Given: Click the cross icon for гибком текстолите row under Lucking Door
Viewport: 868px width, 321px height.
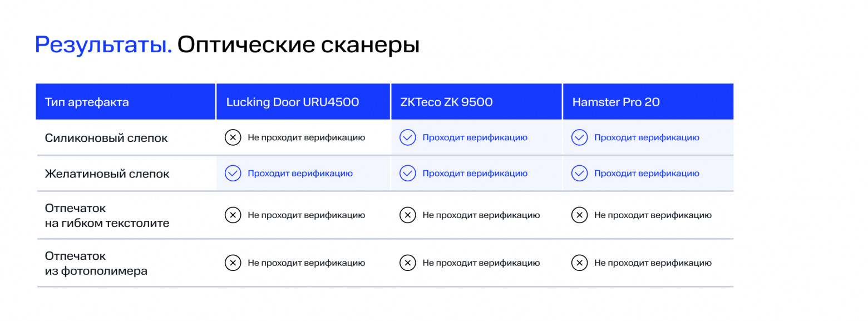Looking at the screenshot, I should 233,215.
